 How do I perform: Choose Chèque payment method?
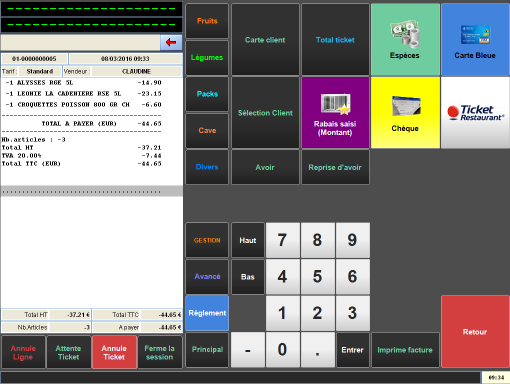point(405,112)
